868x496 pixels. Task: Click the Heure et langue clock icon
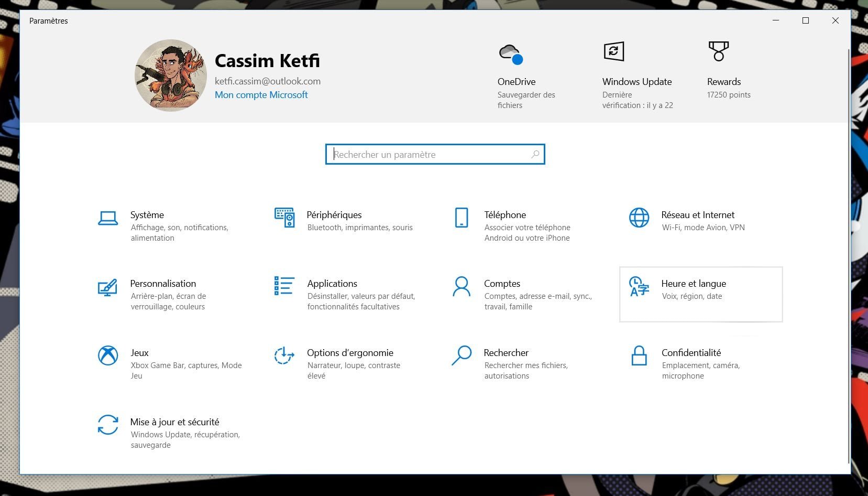click(639, 286)
